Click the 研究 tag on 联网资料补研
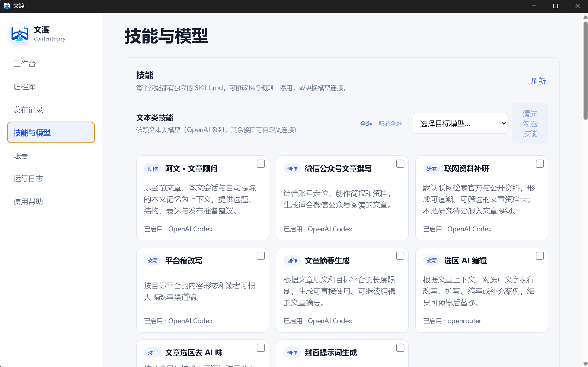The image size is (588, 367). 432,169
